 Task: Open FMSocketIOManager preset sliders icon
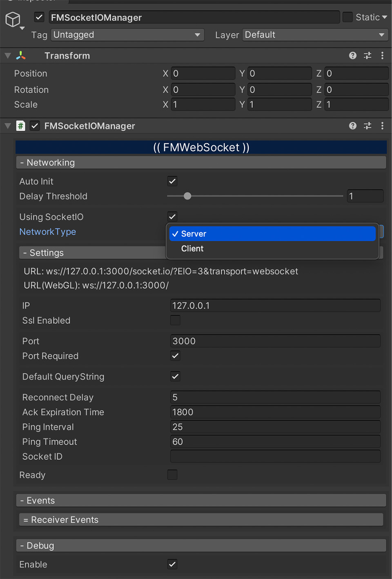click(x=367, y=126)
